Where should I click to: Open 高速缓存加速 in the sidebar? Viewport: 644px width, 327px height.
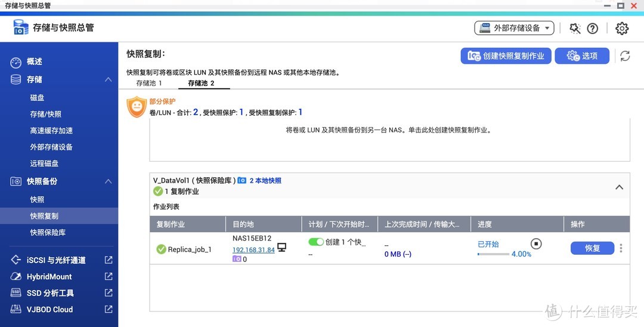click(51, 131)
